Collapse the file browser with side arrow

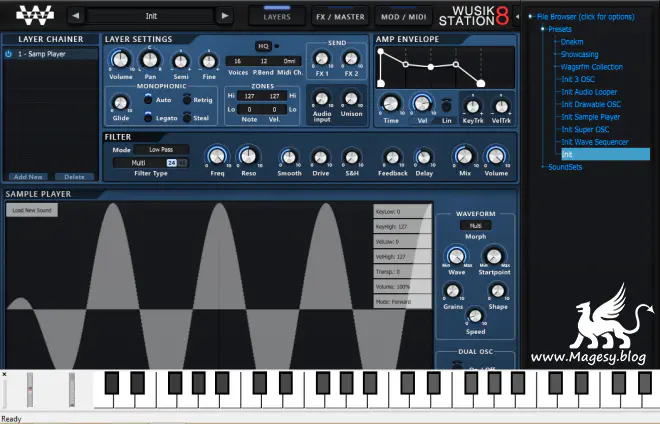pos(517,16)
